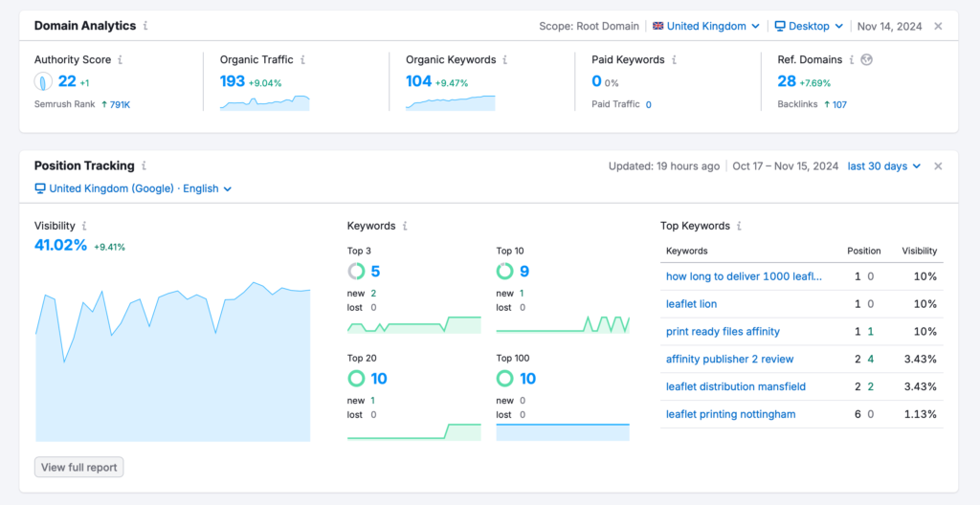Open keyword 'leaflet printing nottingham'

(x=731, y=414)
